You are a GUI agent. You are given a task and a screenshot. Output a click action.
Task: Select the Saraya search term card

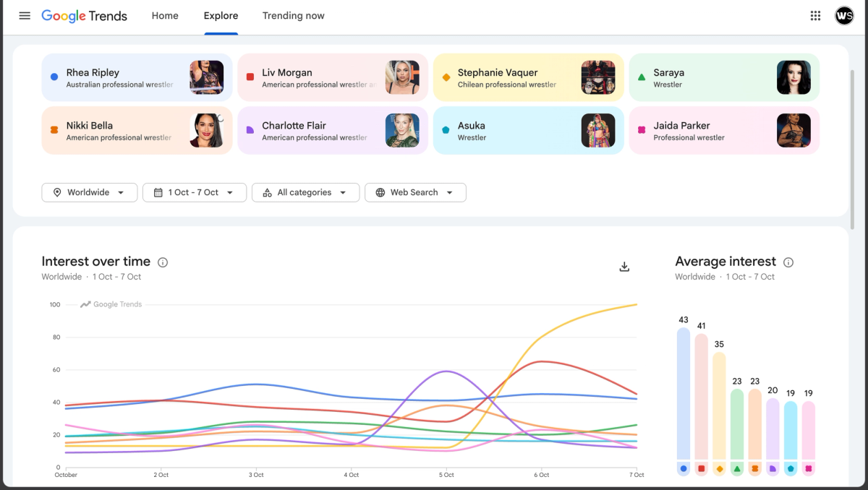pyautogui.click(x=724, y=77)
